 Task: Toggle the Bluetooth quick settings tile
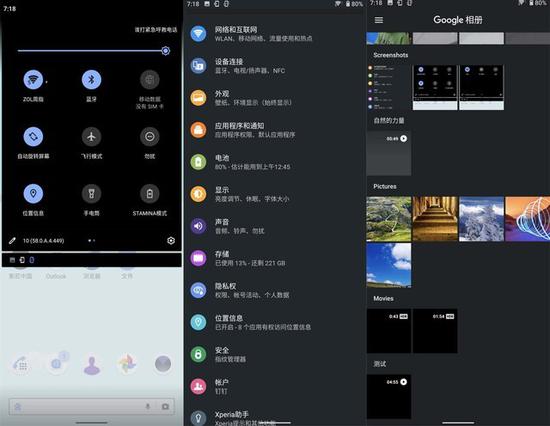tap(91, 80)
